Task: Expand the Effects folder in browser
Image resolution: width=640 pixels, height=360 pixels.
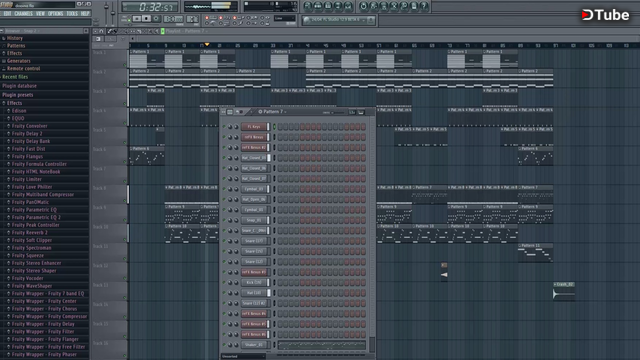Action: (x=14, y=53)
